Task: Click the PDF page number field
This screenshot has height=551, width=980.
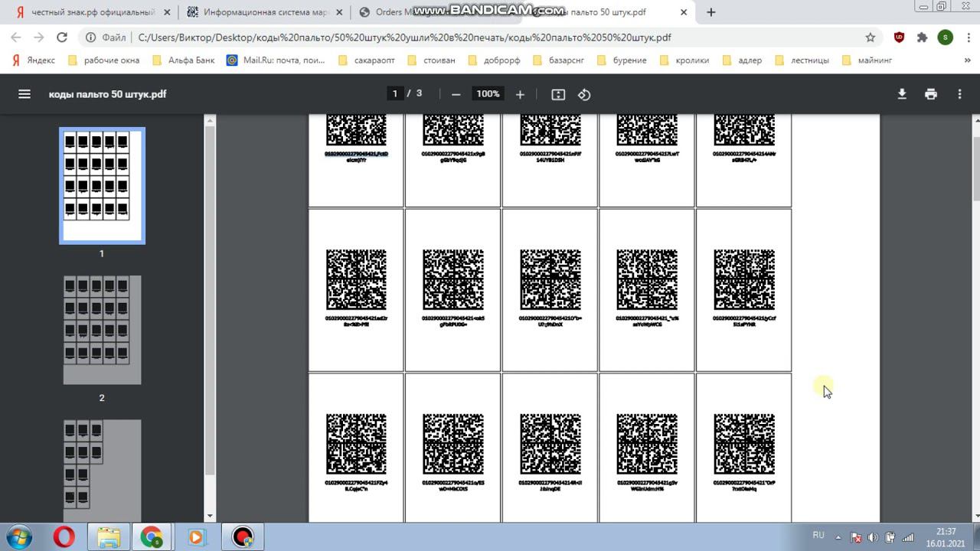Action: (x=395, y=93)
